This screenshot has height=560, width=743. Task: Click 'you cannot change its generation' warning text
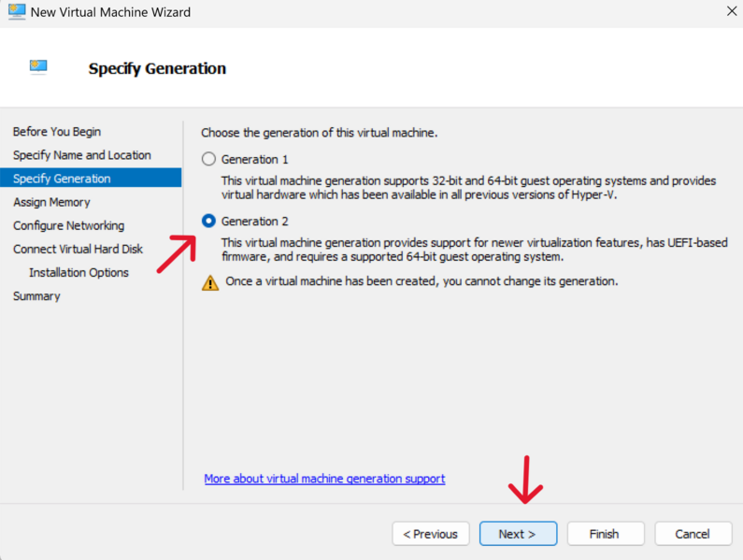click(531, 281)
